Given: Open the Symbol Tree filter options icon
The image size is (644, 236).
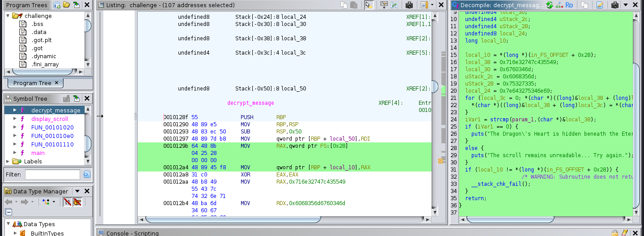Looking at the screenshot, I should tap(87, 174).
